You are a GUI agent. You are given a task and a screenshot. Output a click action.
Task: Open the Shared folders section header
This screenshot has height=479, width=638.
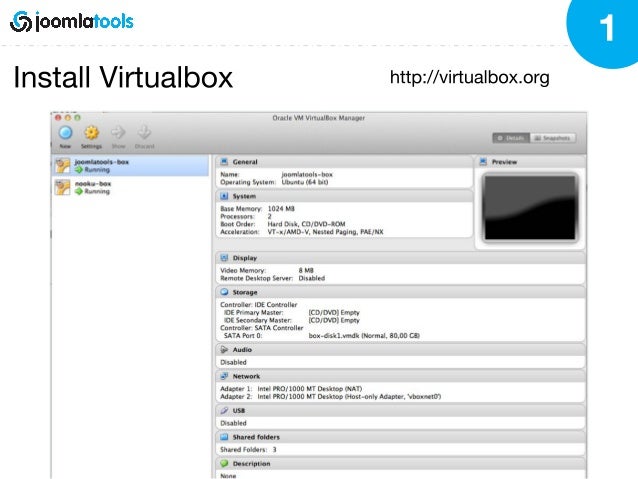400,437
